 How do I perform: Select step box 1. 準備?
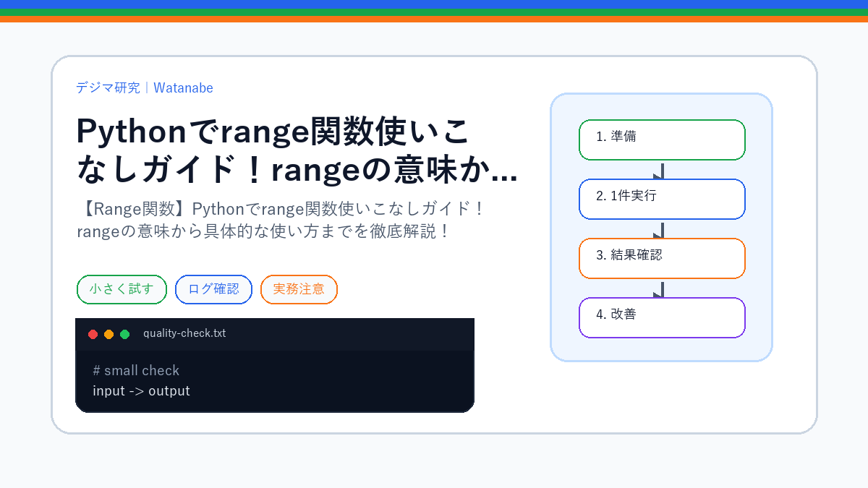[x=662, y=140]
